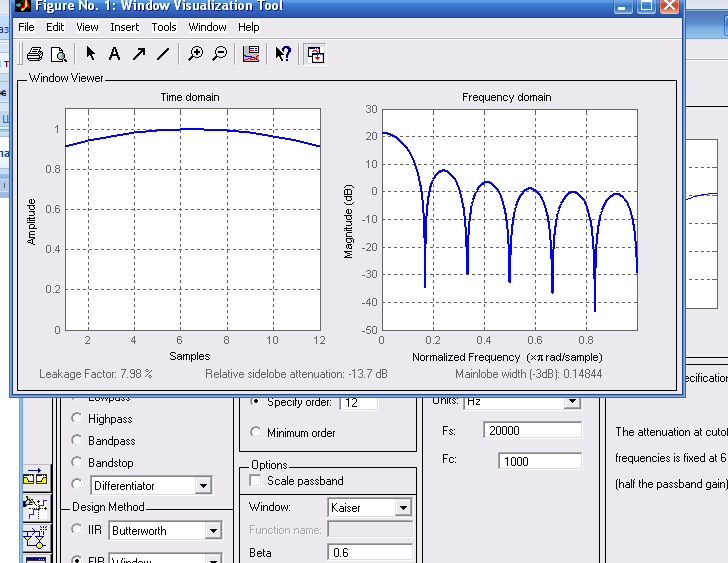This screenshot has width=728, height=563.
Task: Open the Window type Kaiser dropdown
Action: tap(402, 508)
